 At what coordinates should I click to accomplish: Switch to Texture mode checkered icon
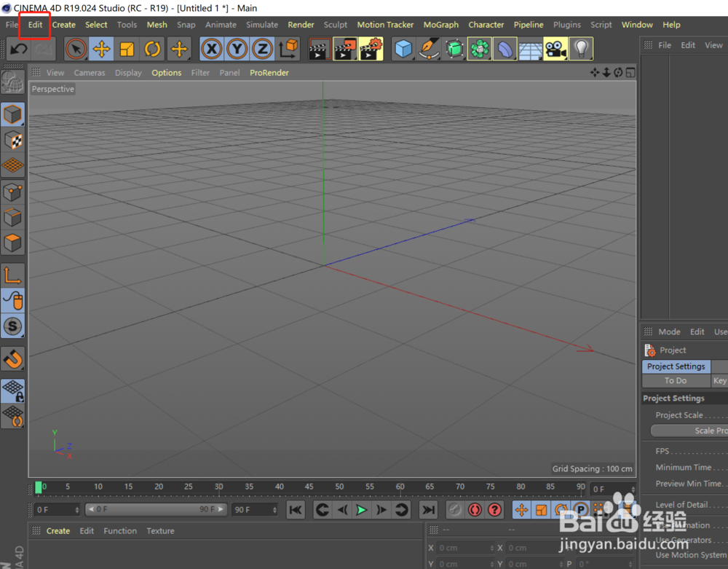pos(12,140)
